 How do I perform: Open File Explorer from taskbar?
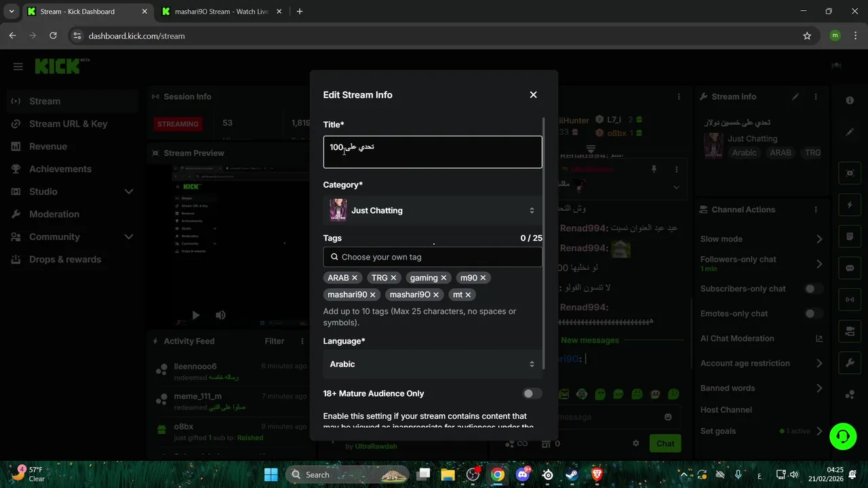coord(448,474)
